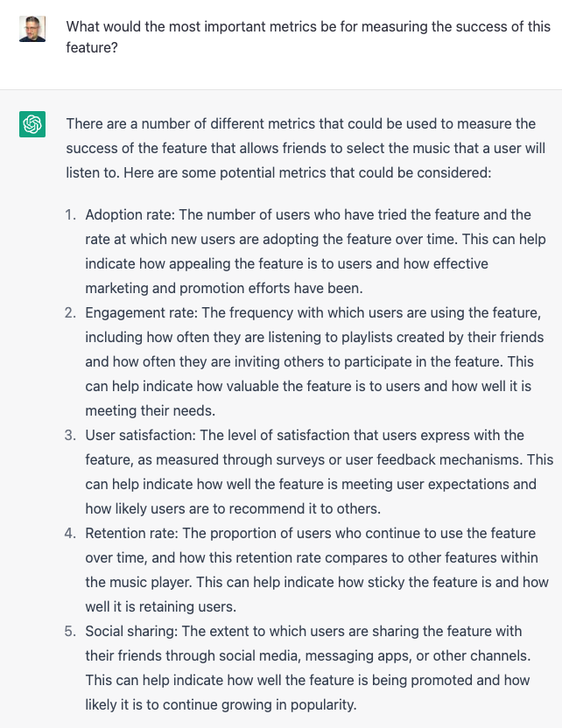Click the phrase 'meeting their needs'
562x728 pixels.
[x=149, y=411]
